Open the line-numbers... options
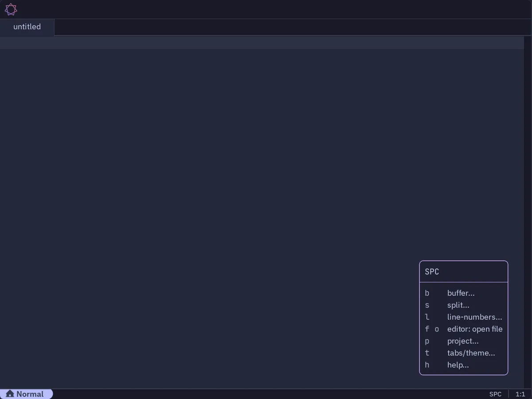Viewport: 532px width, 399px height. pyautogui.click(x=474, y=317)
